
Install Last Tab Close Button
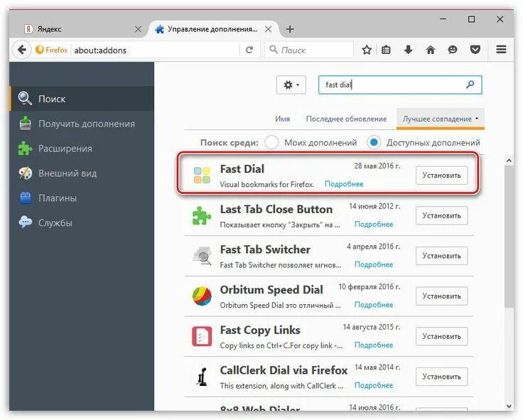click(x=441, y=215)
